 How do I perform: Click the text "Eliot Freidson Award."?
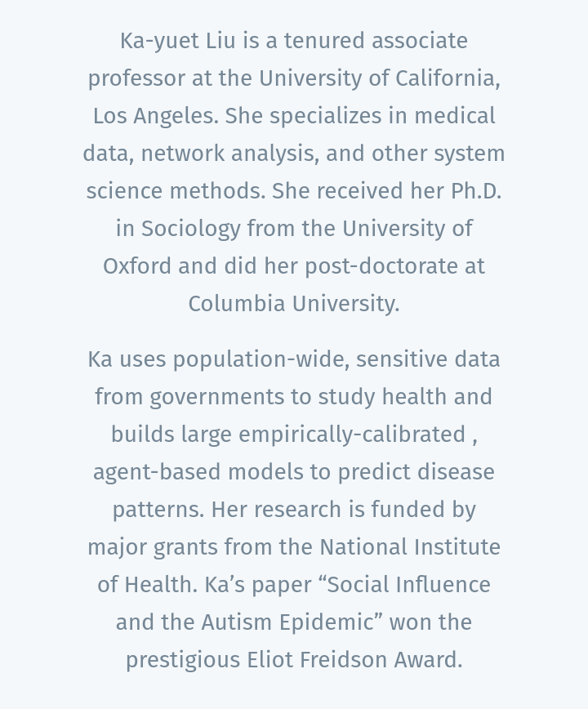(x=354, y=660)
